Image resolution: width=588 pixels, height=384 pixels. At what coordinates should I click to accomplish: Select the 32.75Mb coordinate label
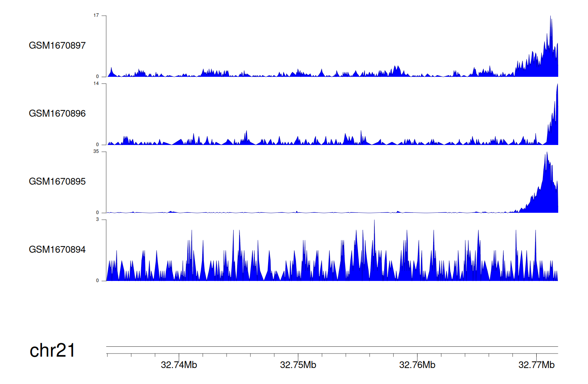(x=298, y=365)
